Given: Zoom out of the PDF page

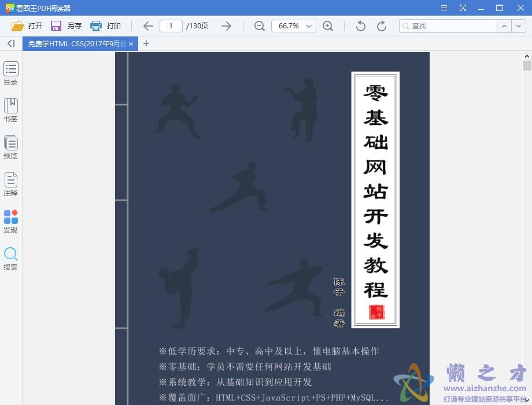Looking at the screenshot, I should (x=259, y=25).
